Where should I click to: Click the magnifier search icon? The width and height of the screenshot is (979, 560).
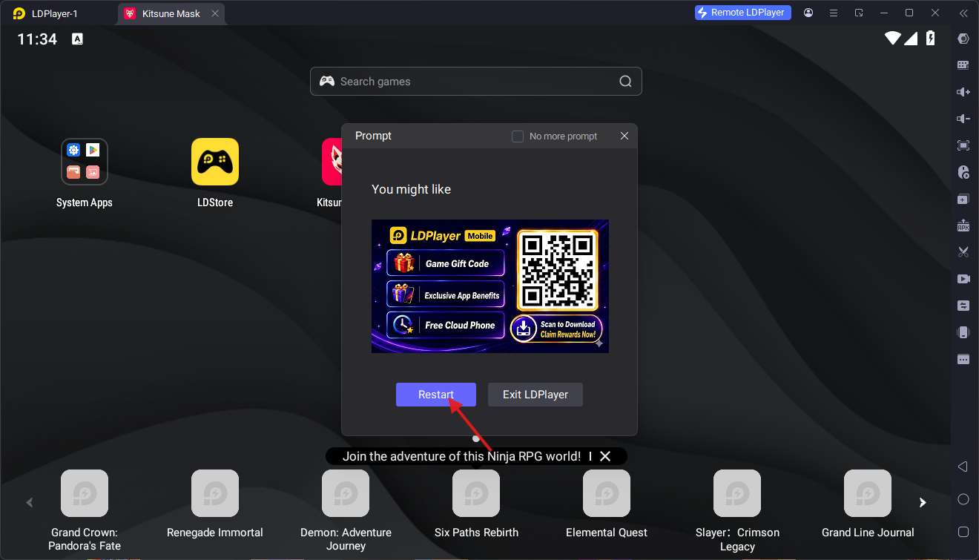(x=625, y=82)
